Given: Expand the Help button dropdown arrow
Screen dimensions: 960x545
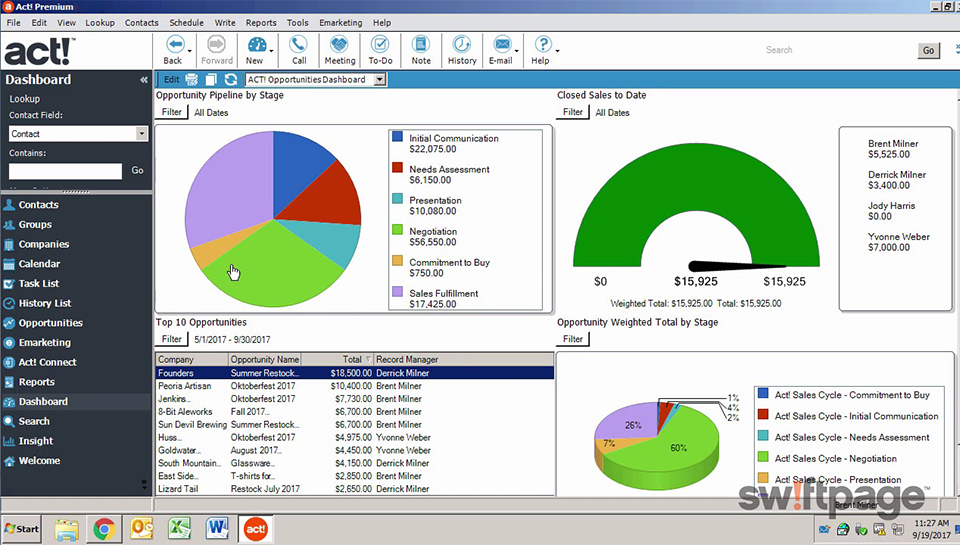Looking at the screenshot, I should coord(557,51).
